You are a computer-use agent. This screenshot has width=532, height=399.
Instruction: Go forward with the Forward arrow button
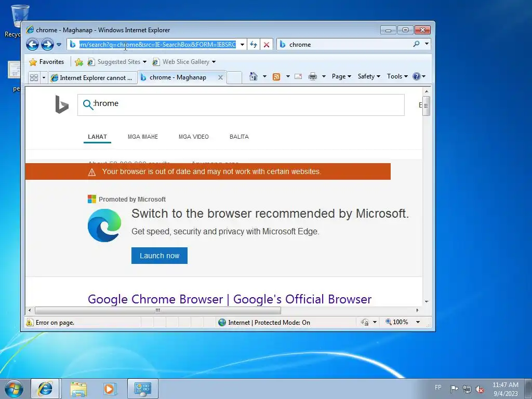[x=47, y=45]
